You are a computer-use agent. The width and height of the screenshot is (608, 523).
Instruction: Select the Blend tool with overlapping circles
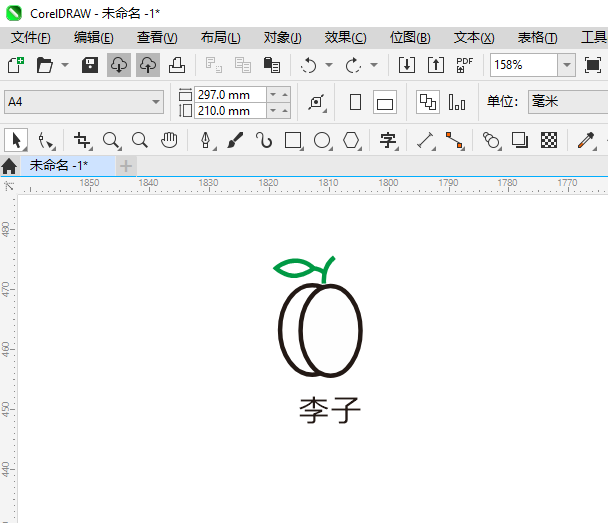(x=491, y=140)
